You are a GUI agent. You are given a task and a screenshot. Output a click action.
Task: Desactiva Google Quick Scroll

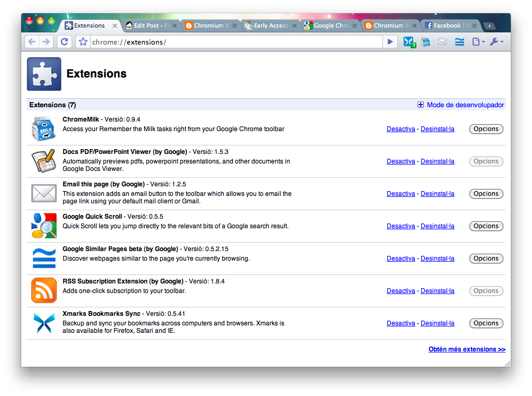click(400, 226)
